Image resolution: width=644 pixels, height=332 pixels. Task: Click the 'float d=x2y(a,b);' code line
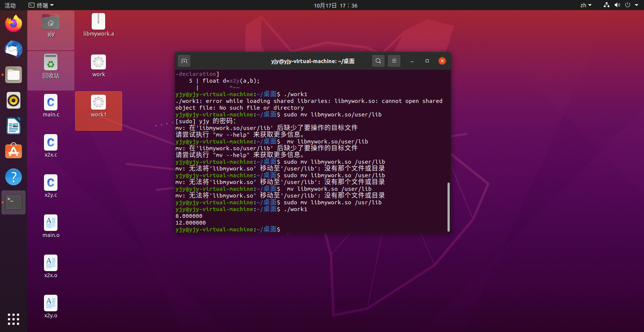click(x=231, y=81)
